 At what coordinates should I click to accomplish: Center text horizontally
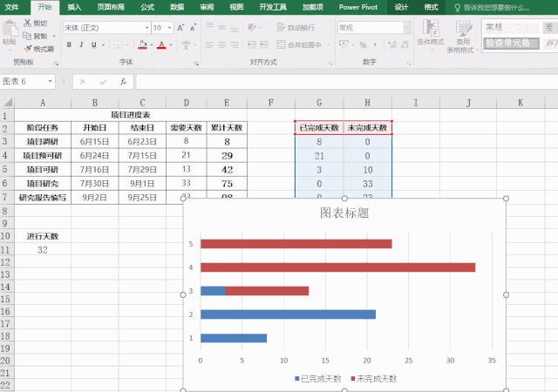pyautogui.click(x=222, y=44)
